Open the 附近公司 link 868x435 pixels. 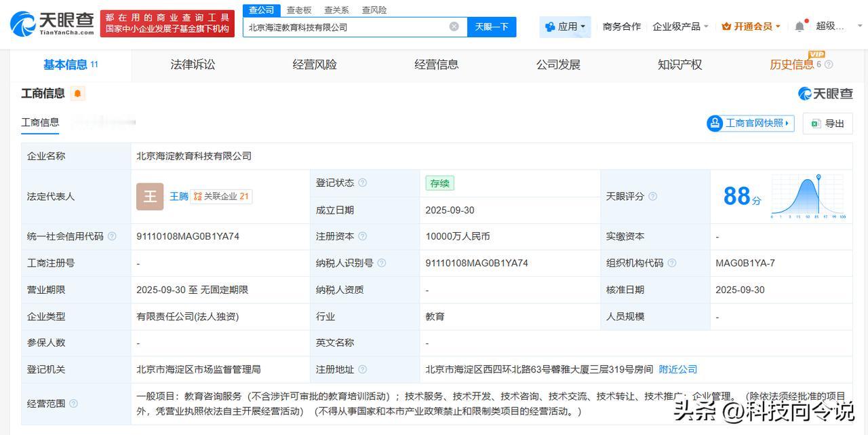pyautogui.click(x=678, y=369)
